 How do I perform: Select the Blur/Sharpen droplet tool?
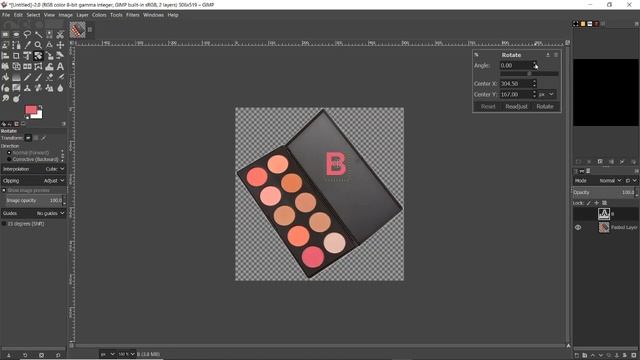[60, 88]
